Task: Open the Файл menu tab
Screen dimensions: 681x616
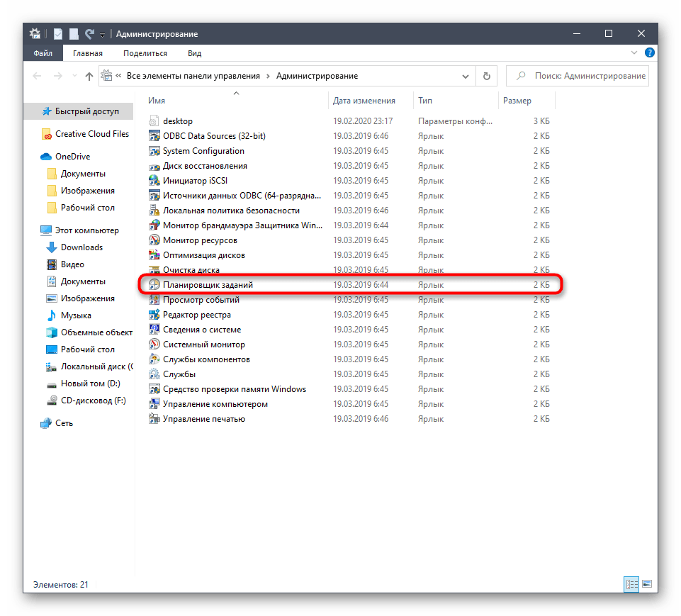Action: click(x=43, y=53)
